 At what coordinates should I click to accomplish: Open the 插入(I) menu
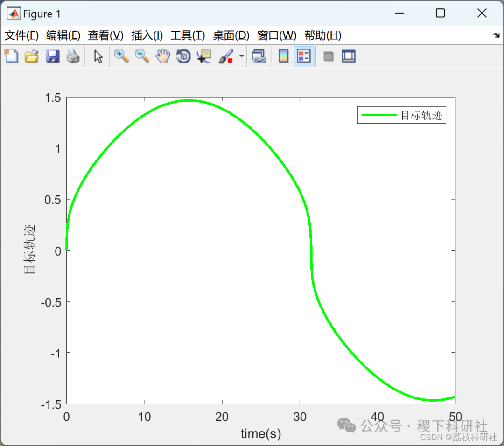point(147,35)
